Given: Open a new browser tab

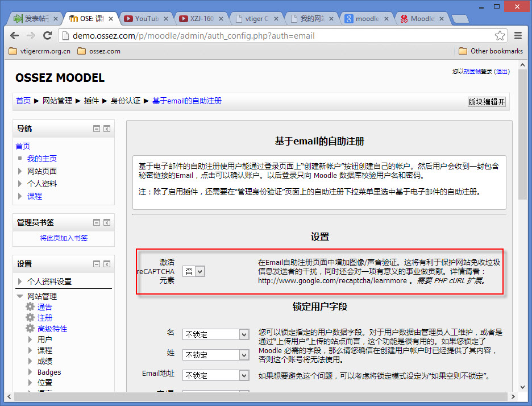Looking at the screenshot, I should pyautogui.click(x=460, y=19).
